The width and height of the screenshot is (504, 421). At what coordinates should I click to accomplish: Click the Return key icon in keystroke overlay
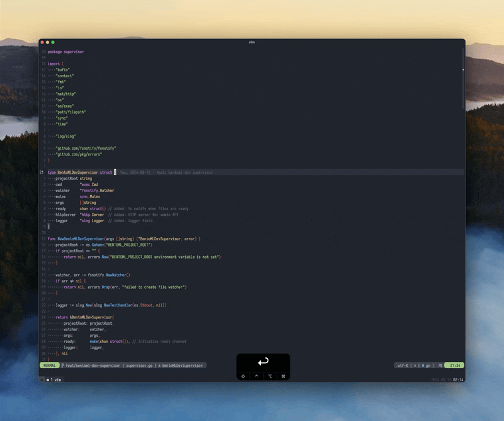tap(263, 361)
